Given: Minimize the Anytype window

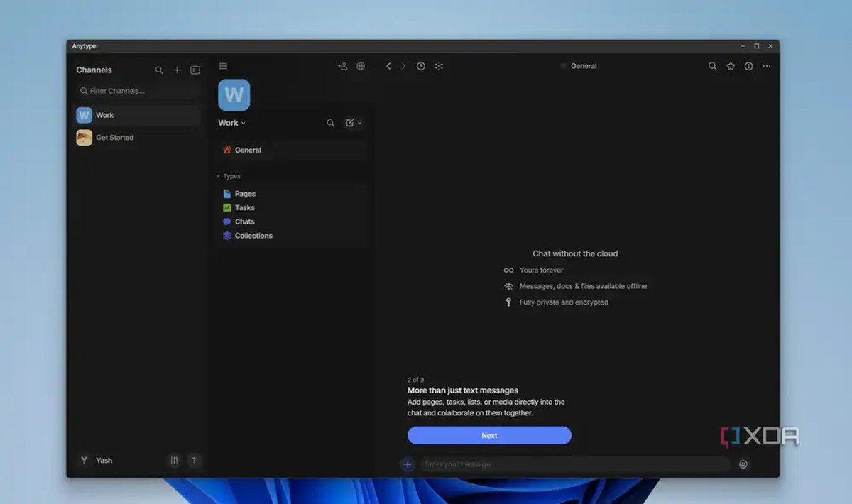Looking at the screenshot, I should tap(743, 46).
